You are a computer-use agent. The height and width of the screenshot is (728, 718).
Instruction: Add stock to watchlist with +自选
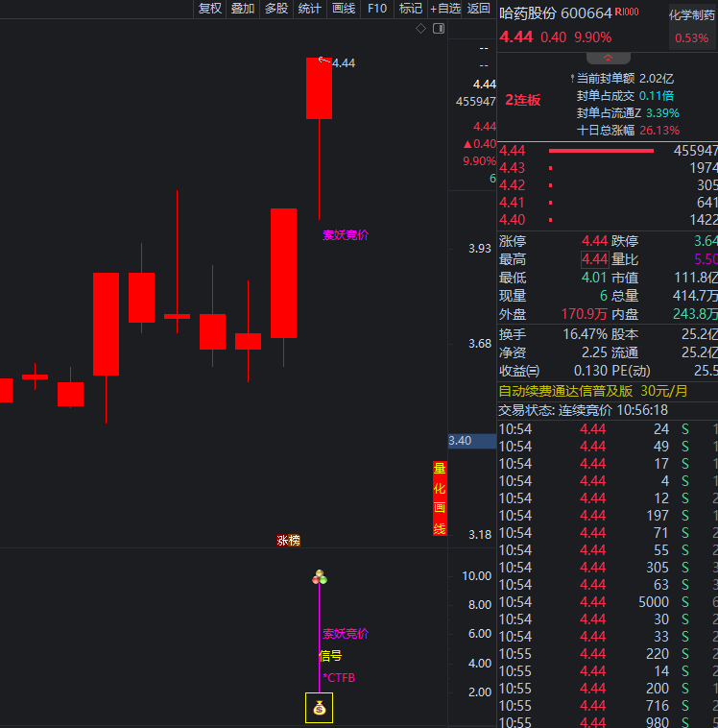click(445, 9)
